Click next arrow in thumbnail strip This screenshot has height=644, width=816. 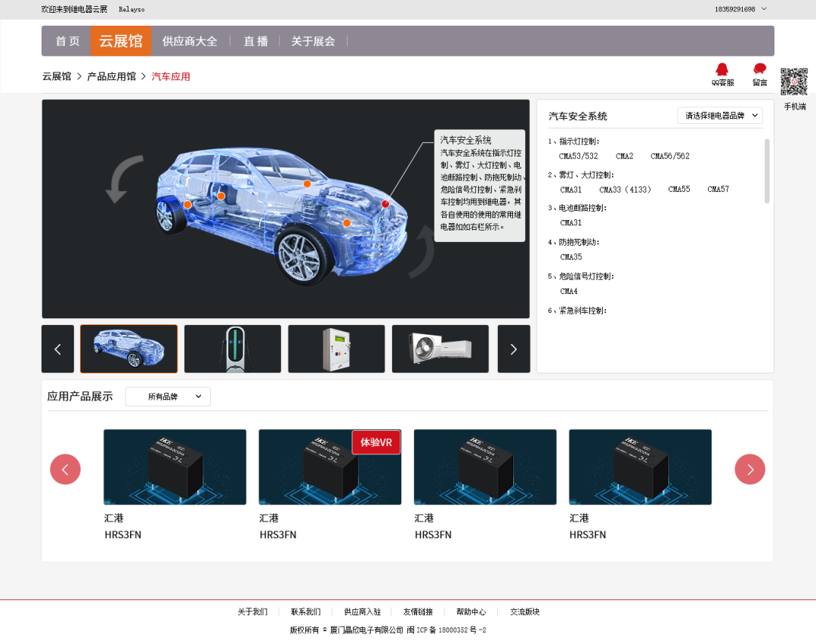[x=514, y=348]
